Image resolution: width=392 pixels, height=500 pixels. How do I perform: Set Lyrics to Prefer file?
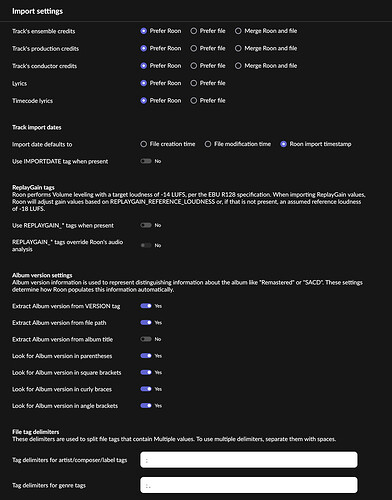(194, 83)
